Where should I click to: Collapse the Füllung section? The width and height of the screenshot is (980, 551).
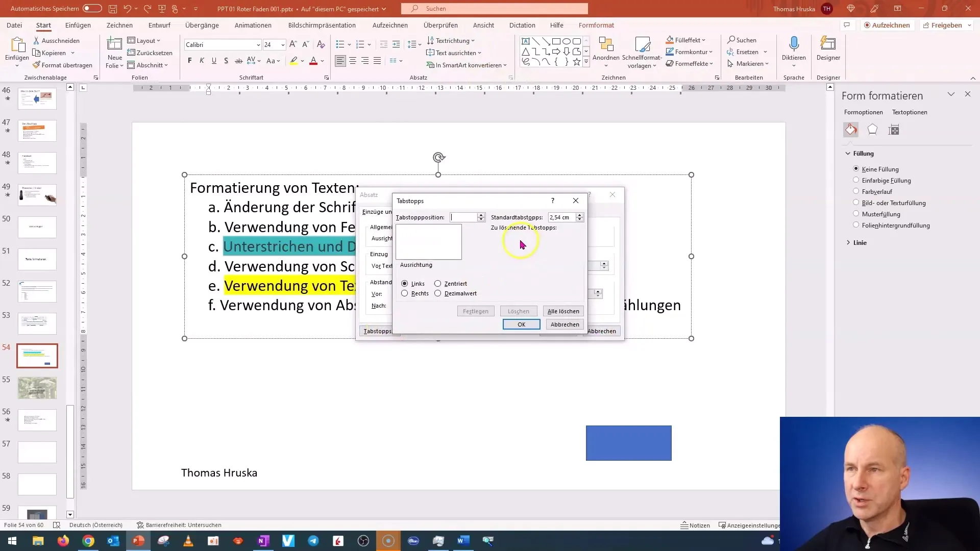848,153
